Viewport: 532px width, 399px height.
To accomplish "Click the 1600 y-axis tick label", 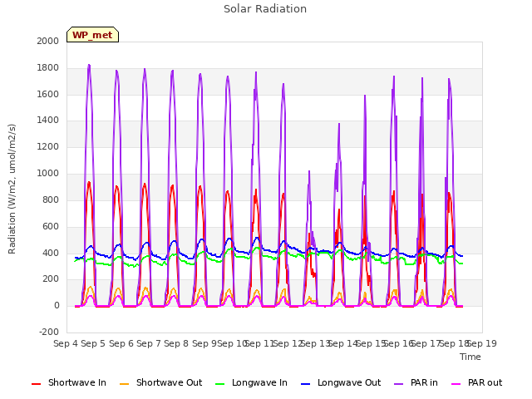I will pyautogui.click(x=48, y=94).
